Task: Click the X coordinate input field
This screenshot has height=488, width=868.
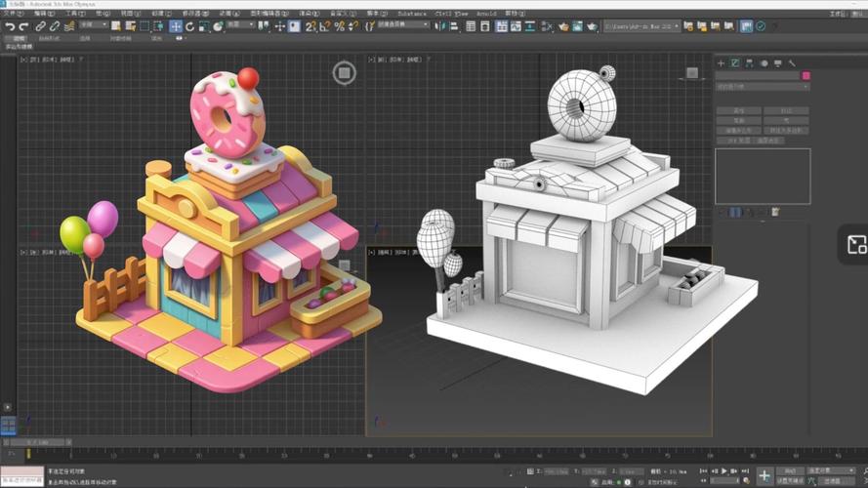Action: 557,471
